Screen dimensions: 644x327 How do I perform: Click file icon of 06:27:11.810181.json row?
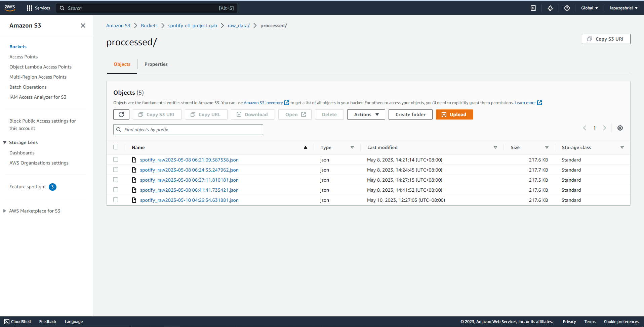134,180
